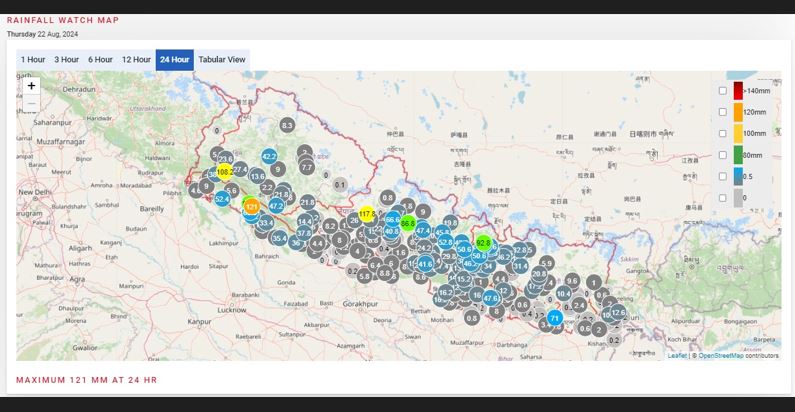795x412 pixels.
Task: Toggle the >140mm legend checkbox
Action: click(x=722, y=91)
